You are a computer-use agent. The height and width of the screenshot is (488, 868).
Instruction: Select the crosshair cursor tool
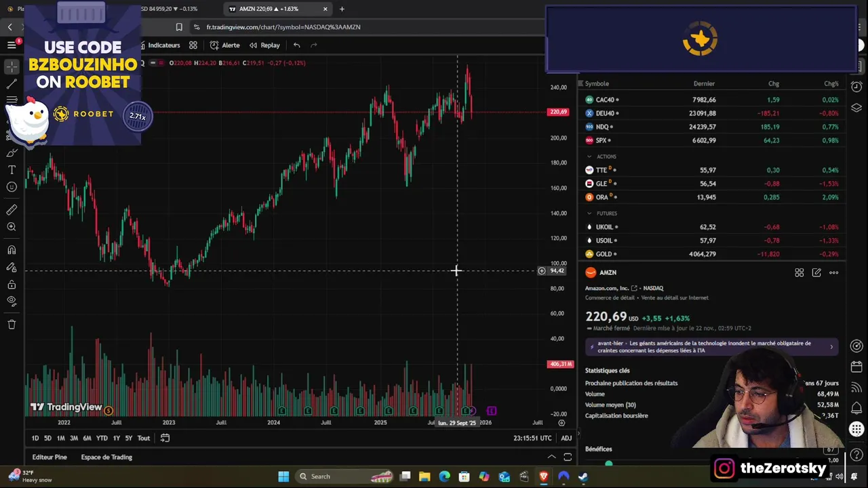pyautogui.click(x=12, y=66)
